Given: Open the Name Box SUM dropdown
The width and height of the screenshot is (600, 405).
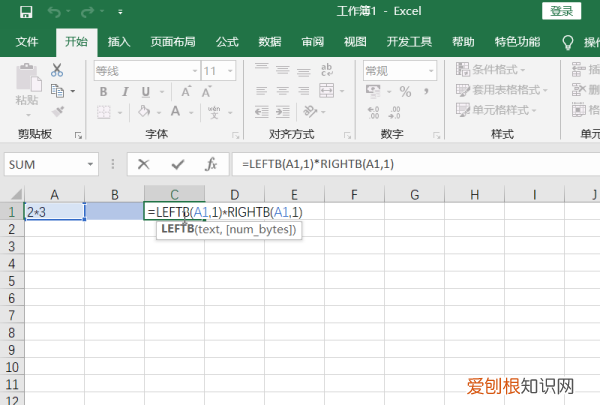Looking at the screenshot, I should tap(90, 164).
